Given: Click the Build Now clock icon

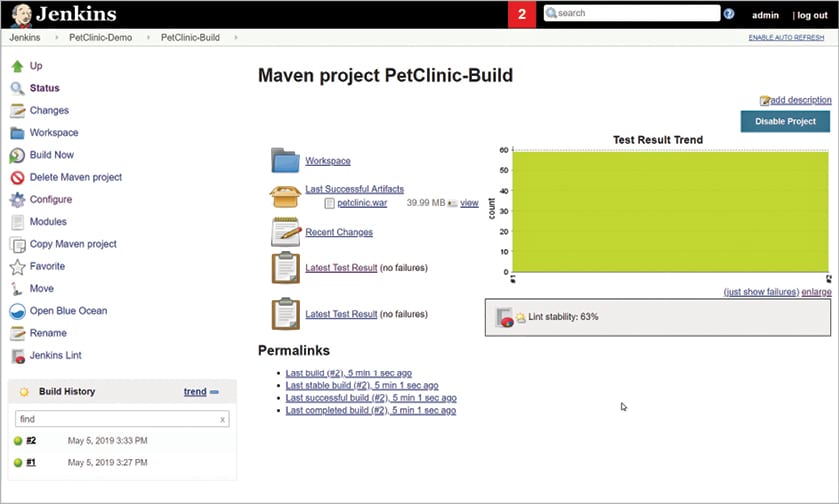Looking at the screenshot, I should (17, 155).
